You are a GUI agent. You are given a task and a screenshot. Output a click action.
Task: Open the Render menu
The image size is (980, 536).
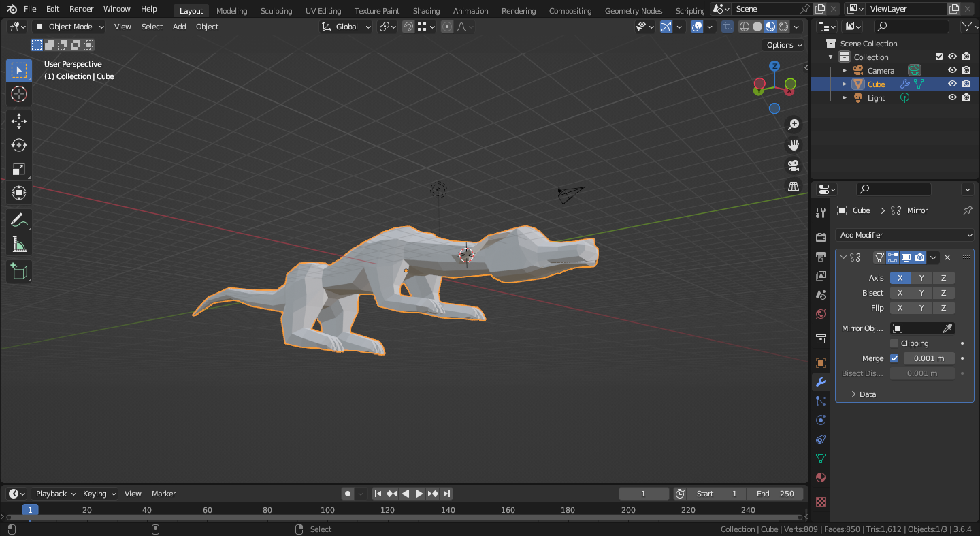click(82, 9)
